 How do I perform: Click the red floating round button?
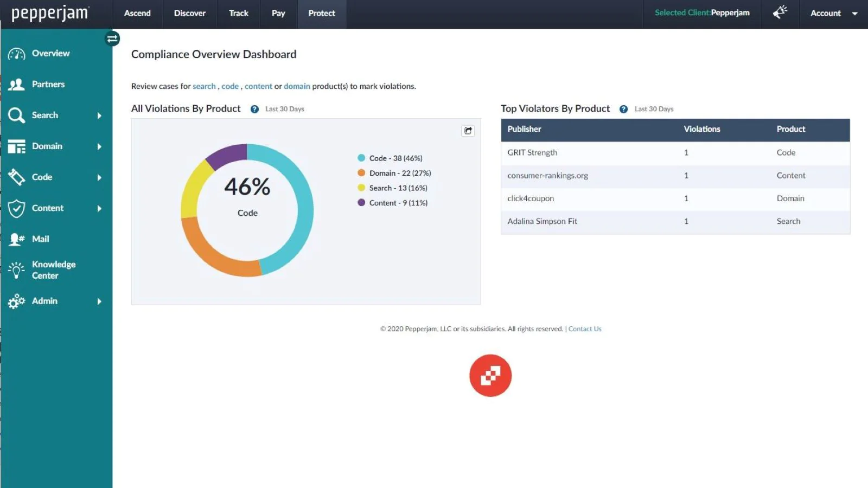[x=490, y=376]
